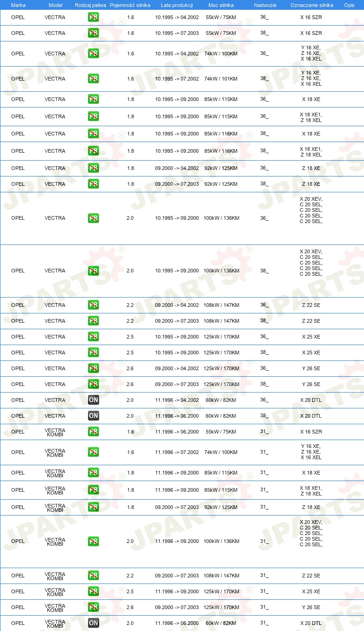The width and height of the screenshot is (364, 631).
Task: Click petrol icon in Vectra Kombi 2.5 row
Action: point(94,591)
